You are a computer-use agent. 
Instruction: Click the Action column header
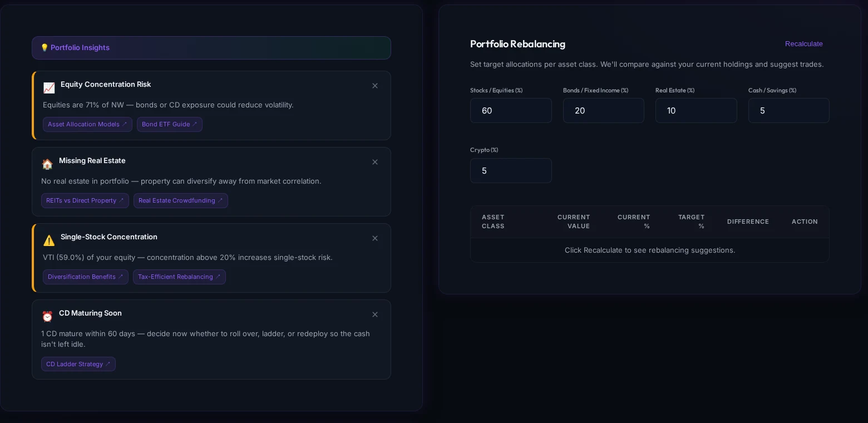point(805,222)
